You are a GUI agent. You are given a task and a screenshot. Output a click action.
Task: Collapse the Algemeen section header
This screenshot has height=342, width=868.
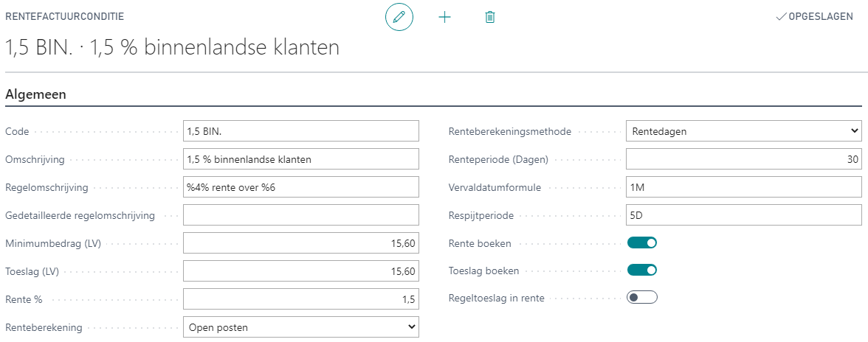[x=35, y=94]
